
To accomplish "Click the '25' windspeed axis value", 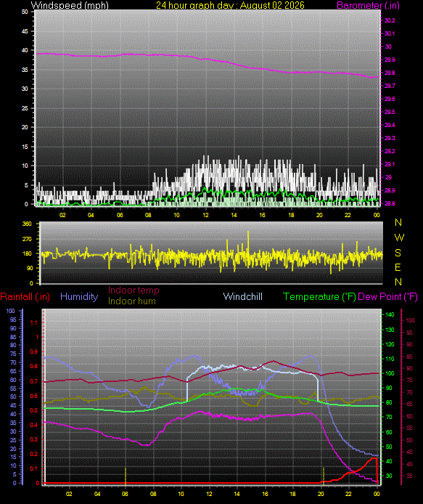I will [x=25, y=108].
